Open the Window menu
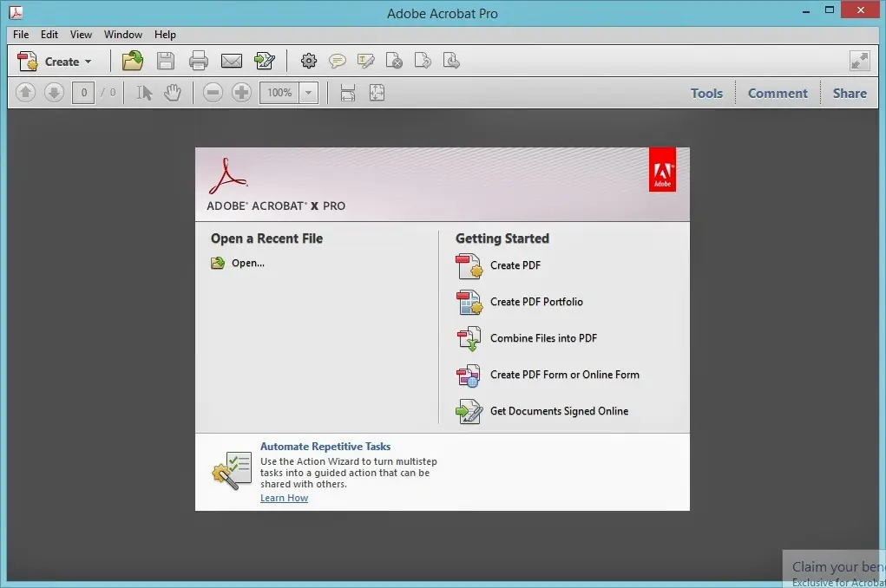 click(x=122, y=35)
